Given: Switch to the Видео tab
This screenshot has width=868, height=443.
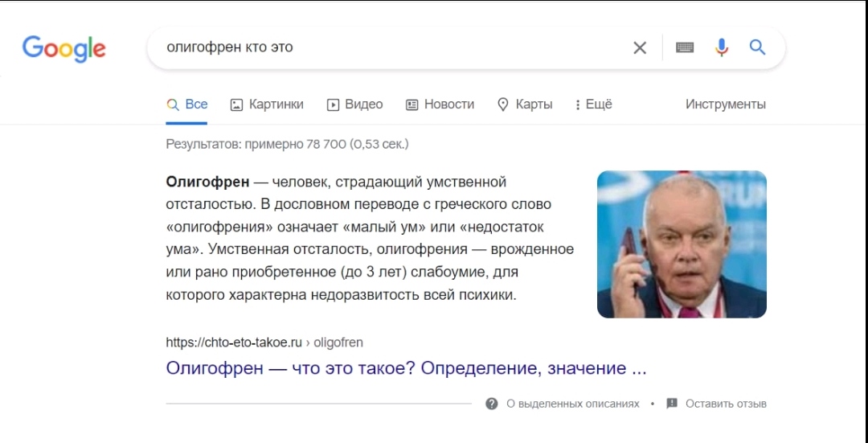Looking at the screenshot, I should point(355,104).
